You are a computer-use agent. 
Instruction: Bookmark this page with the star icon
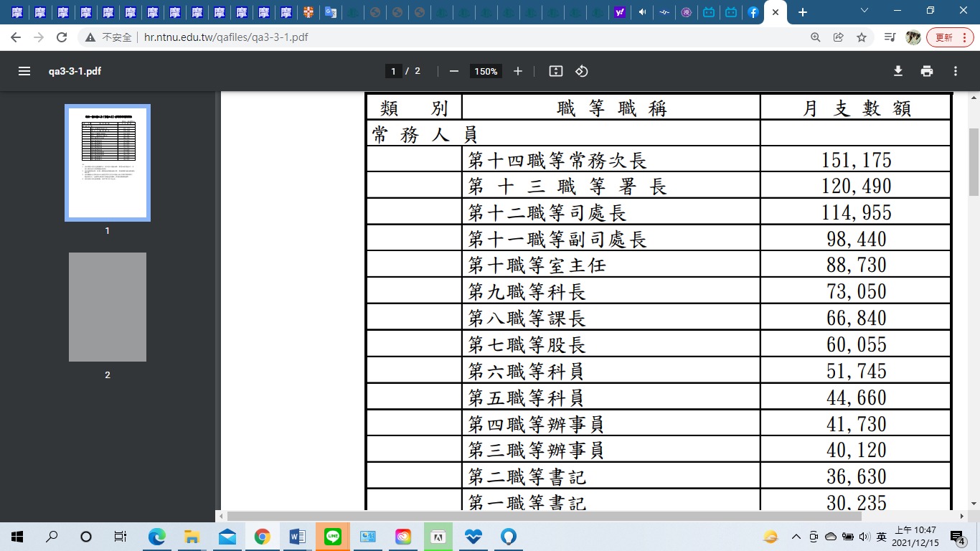click(862, 37)
